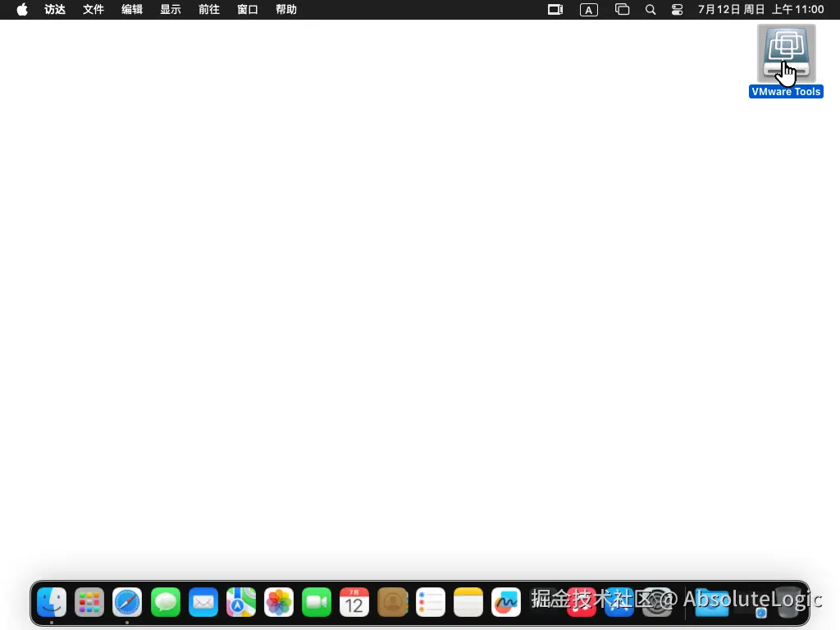Open the 编辑 menu

point(132,10)
